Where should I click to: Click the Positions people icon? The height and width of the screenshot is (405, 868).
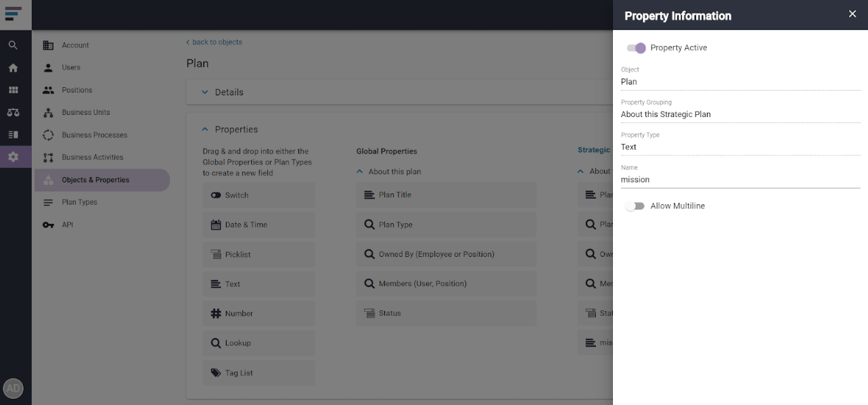pyautogui.click(x=48, y=90)
